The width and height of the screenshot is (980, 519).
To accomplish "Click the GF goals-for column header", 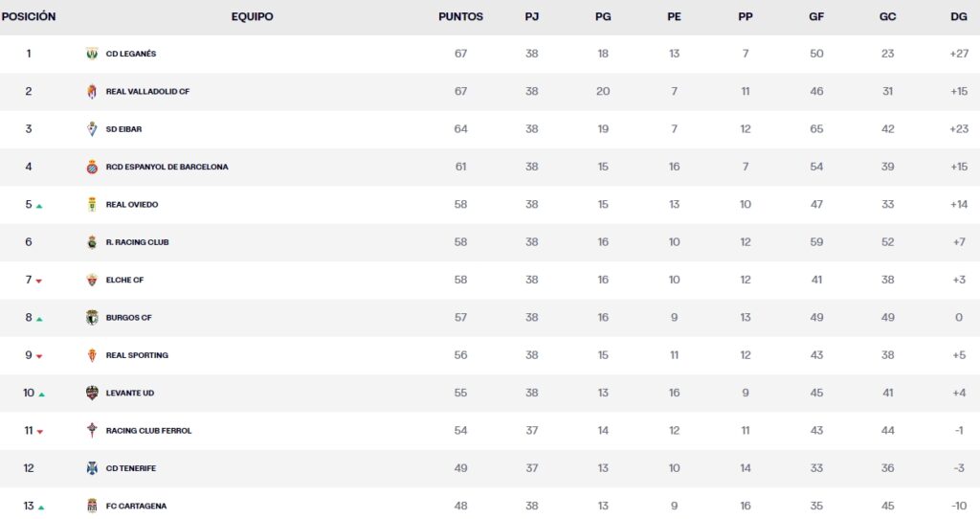I will click(x=816, y=17).
